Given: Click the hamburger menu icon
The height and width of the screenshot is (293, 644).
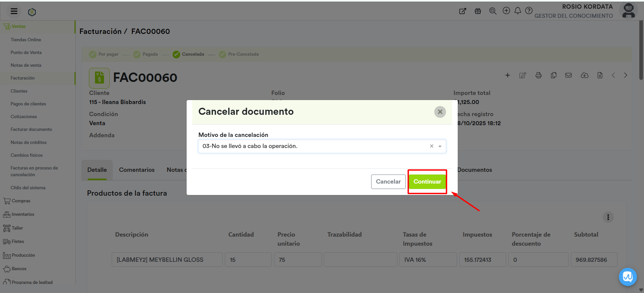Looking at the screenshot, I should pyautogui.click(x=14, y=11).
